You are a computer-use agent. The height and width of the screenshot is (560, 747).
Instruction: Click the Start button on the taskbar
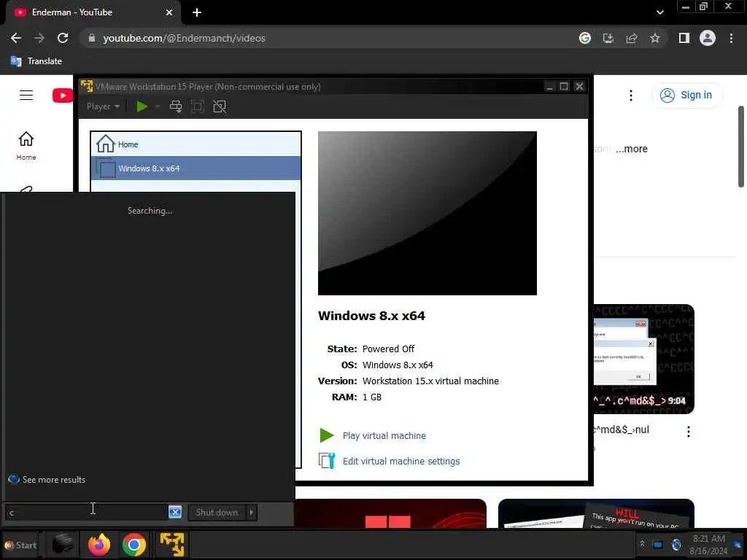20,545
